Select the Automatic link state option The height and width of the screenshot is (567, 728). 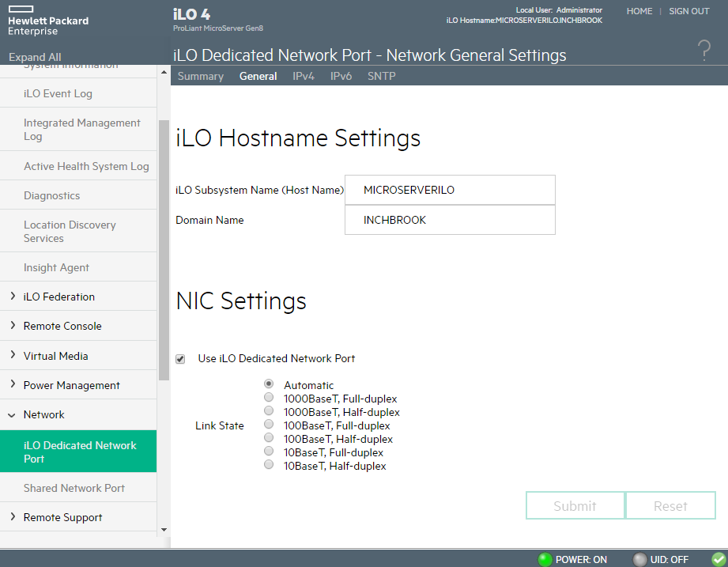point(269,384)
